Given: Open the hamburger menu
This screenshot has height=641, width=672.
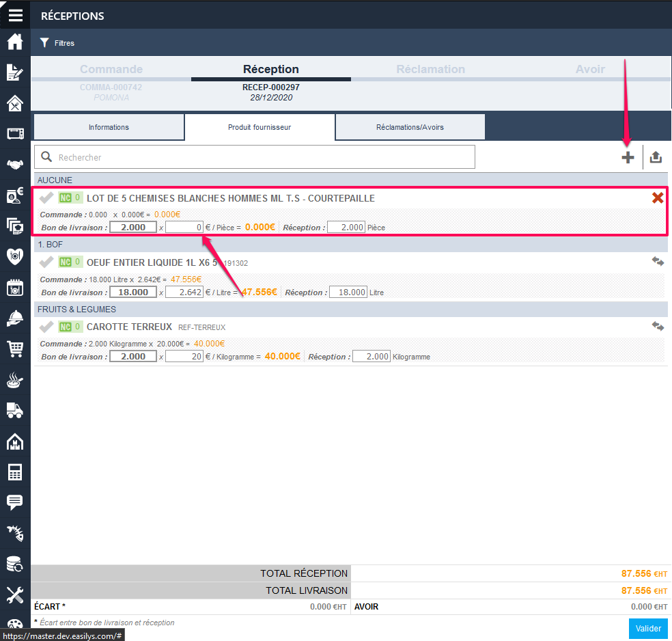Looking at the screenshot, I should [15, 15].
